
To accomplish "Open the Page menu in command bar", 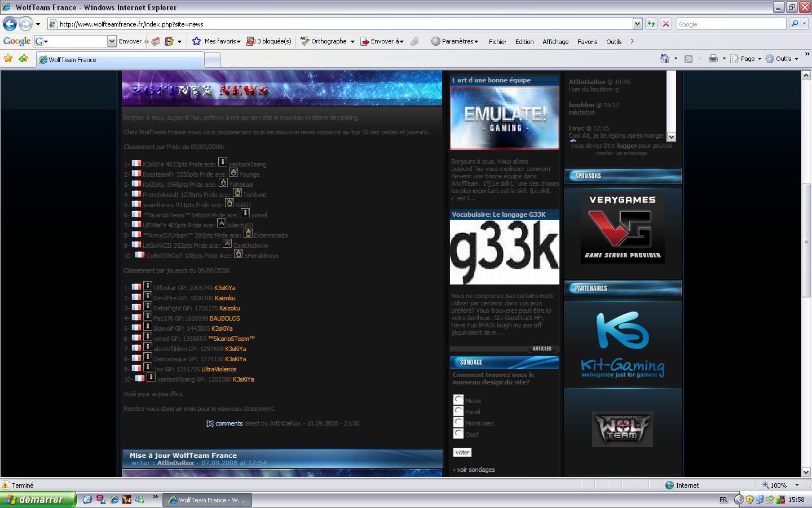I will [745, 59].
